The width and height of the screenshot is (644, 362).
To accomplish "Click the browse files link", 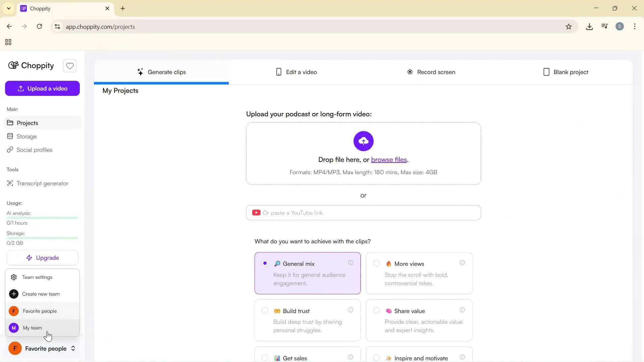I will 388,160.
